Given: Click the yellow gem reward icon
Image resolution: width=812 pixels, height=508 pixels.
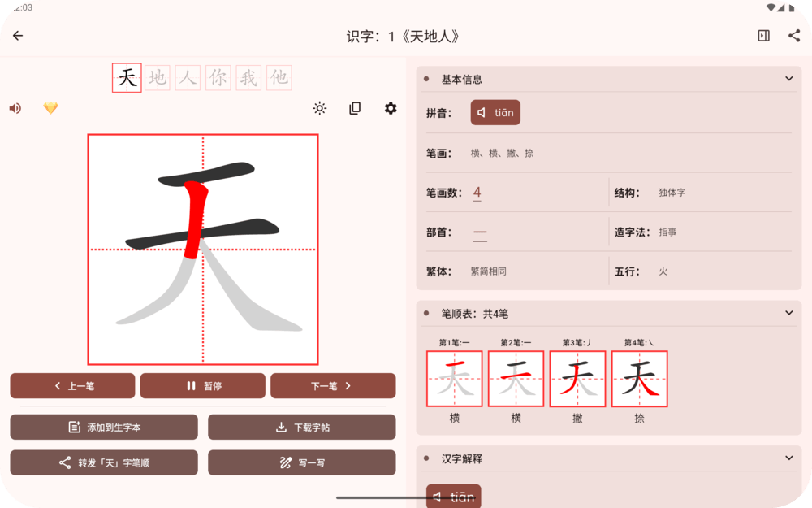Looking at the screenshot, I should click(x=50, y=107).
